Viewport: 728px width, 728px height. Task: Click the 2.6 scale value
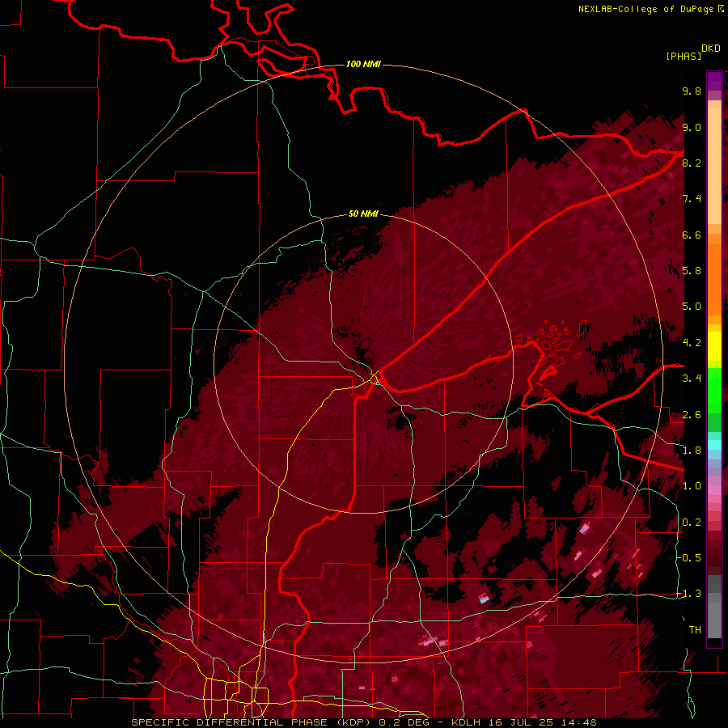pyautogui.click(x=692, y=415)
